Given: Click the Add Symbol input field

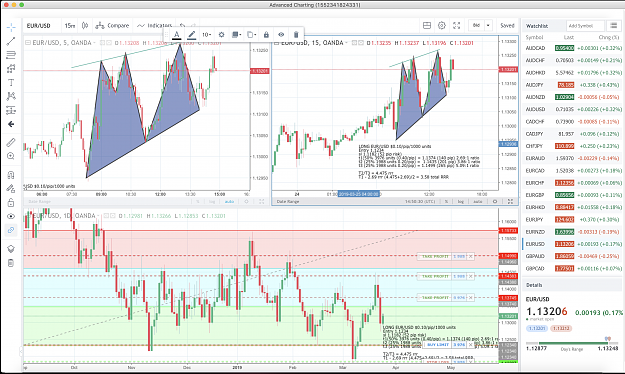Looking at the screenshot, I should [585, 26].
